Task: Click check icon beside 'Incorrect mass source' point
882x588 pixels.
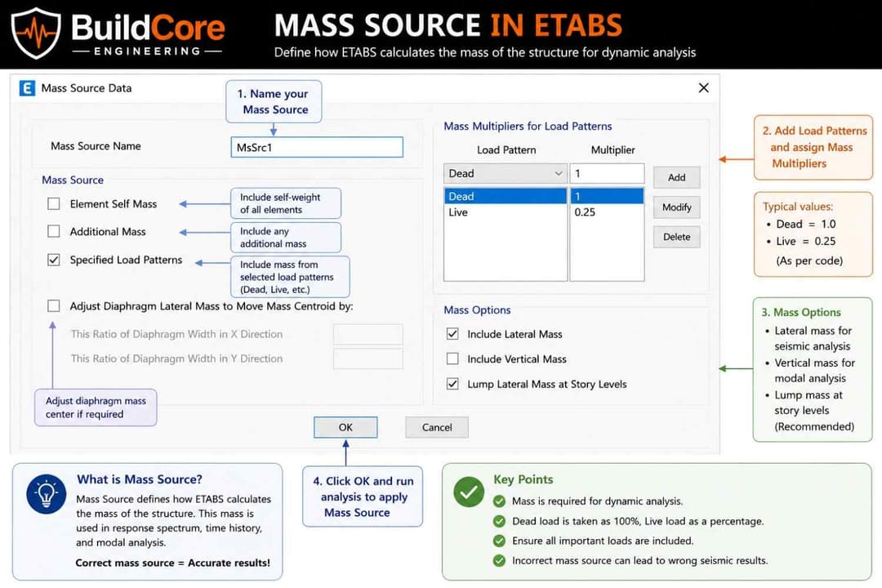Action: 499,560
